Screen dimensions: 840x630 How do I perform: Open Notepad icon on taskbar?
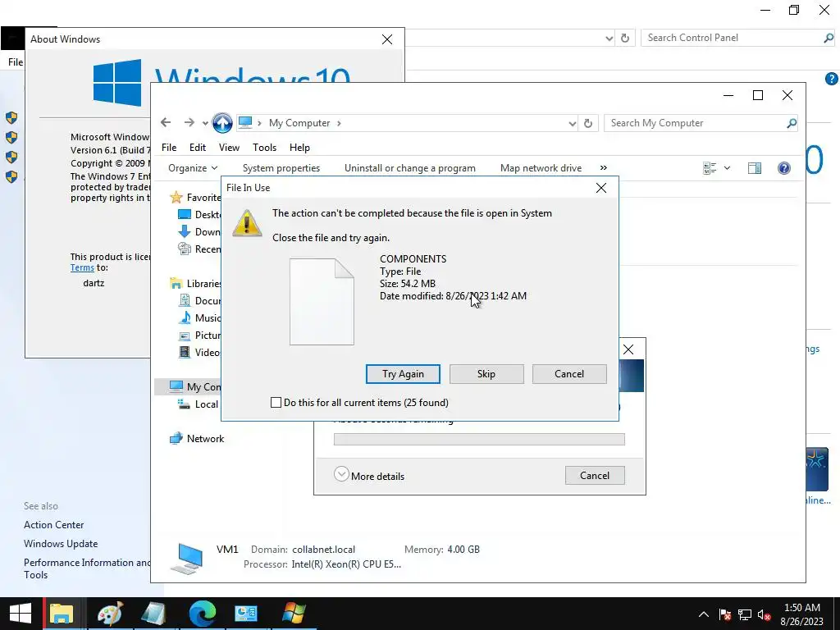point(153,614)
